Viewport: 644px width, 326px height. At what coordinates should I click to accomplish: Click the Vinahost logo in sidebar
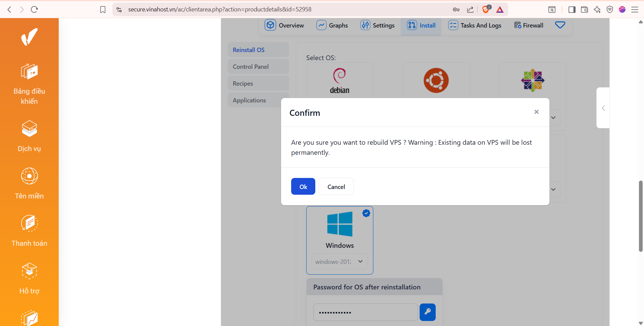29,37
